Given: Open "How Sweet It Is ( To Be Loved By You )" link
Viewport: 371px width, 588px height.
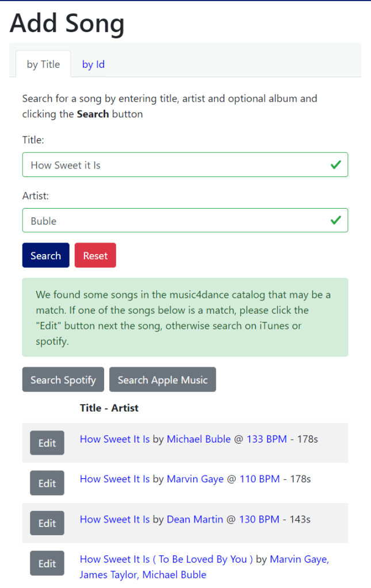Looking at the screenshot, I should pyautogui.click(x=166, y=559).
